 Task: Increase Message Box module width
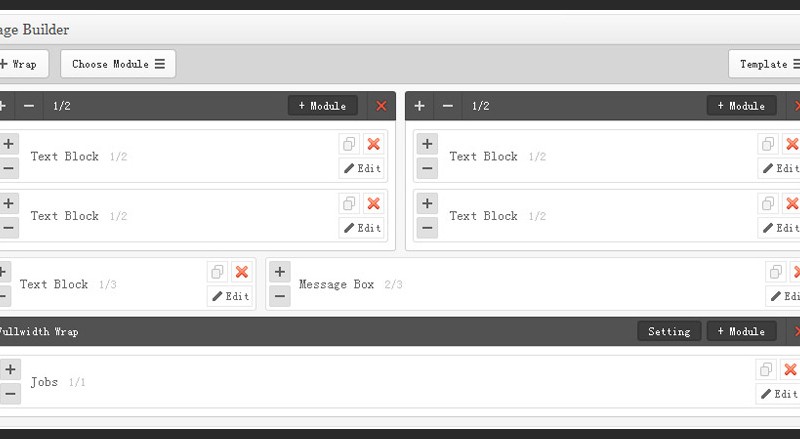[x=280, y=272]
